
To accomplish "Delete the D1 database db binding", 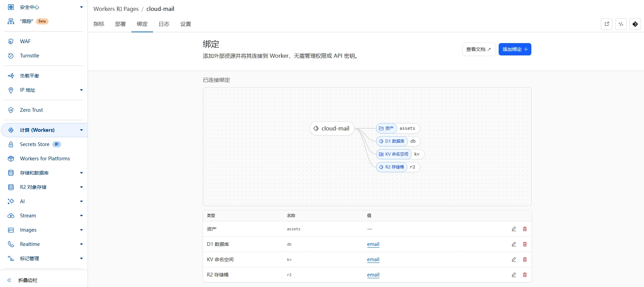I will tap(525, 244).
